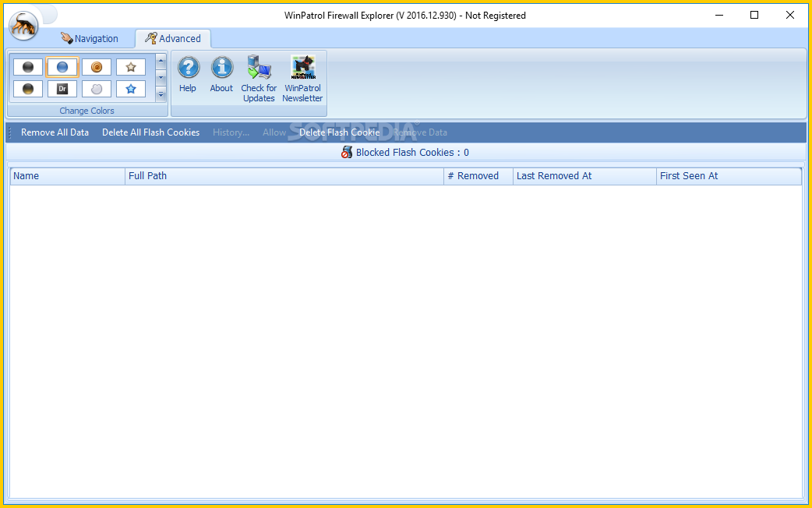Sort by the # Removed column
Viewport: 812px width, 508px height.
pyautogui.click(x=478, y=176)
